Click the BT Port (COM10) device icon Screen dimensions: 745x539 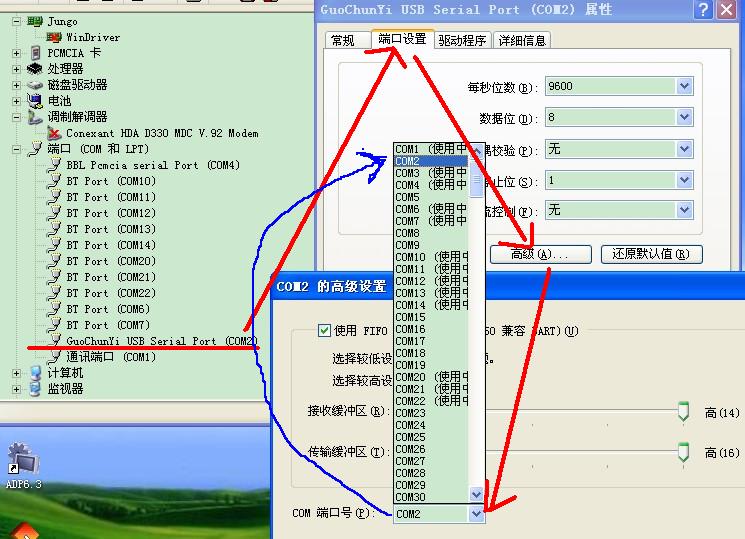point(56,181)
